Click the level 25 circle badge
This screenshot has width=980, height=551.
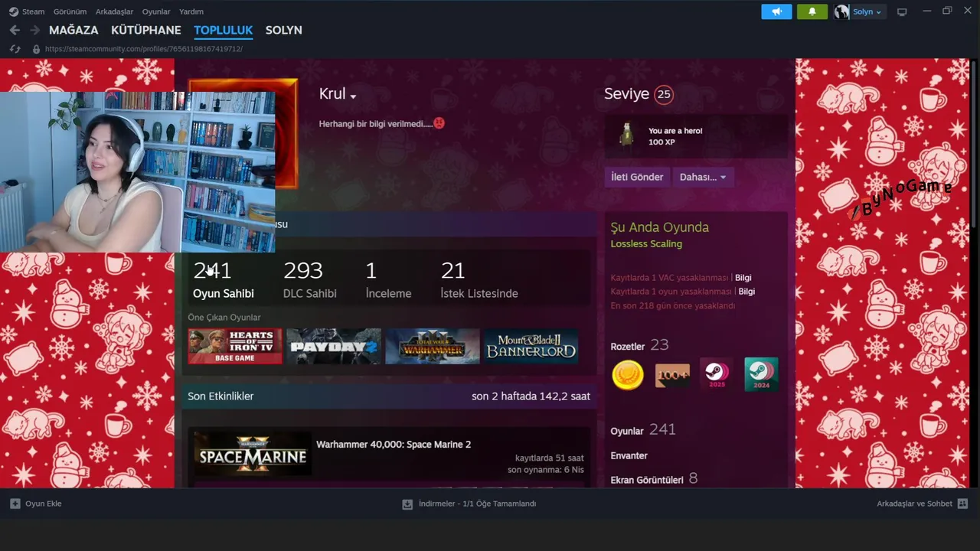tap(664, 95)
